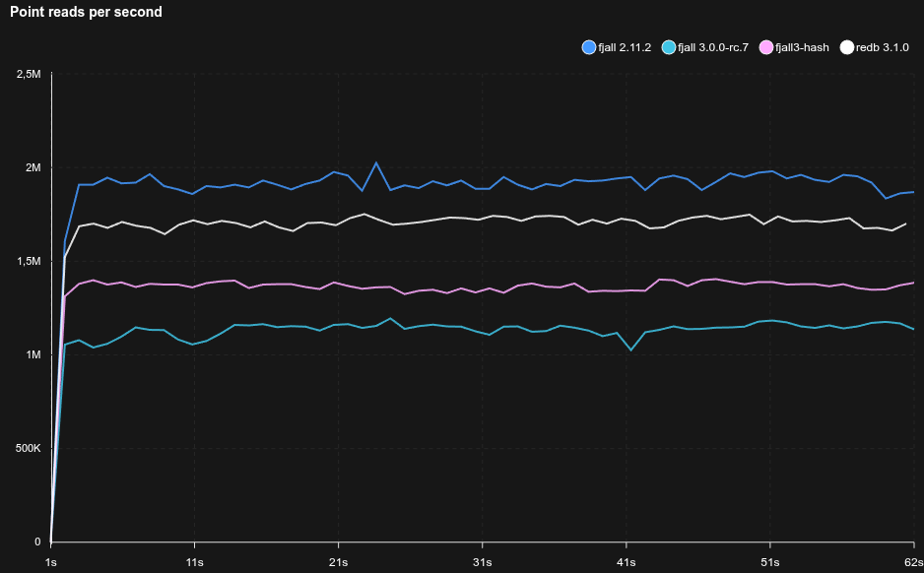Click the highest peak of the blue line
924x573 pixels.
point(376,163)
